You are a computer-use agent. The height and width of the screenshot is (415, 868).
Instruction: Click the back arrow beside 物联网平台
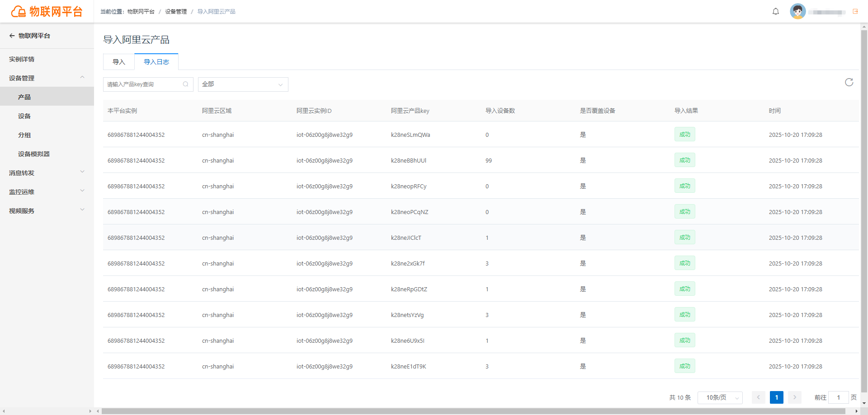(12, 36)
